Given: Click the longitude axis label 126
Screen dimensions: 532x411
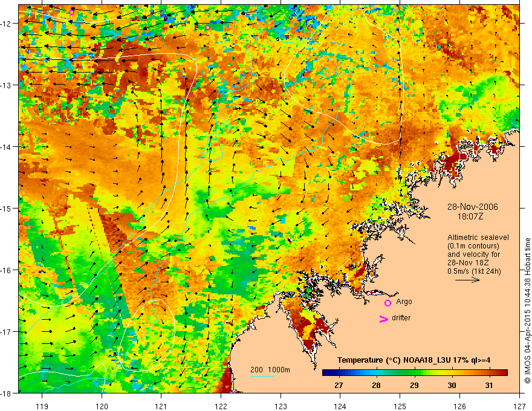Looking at the screenshot, I should tap(459, 406).
